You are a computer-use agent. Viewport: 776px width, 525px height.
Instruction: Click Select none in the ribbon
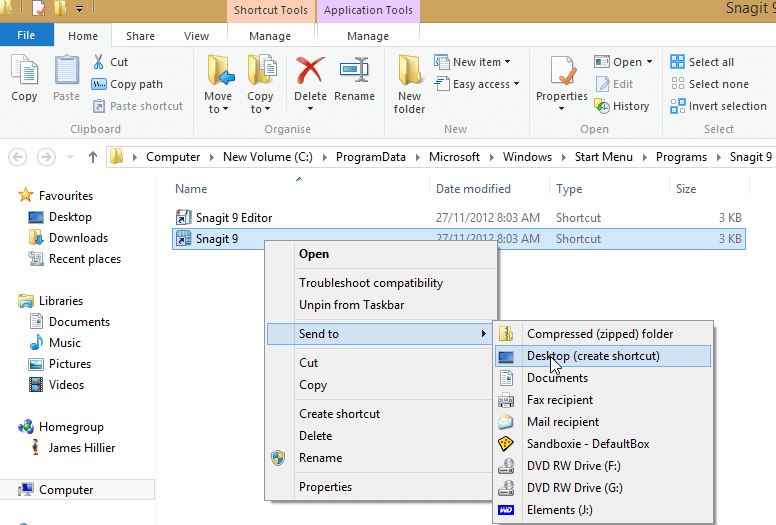710,84
